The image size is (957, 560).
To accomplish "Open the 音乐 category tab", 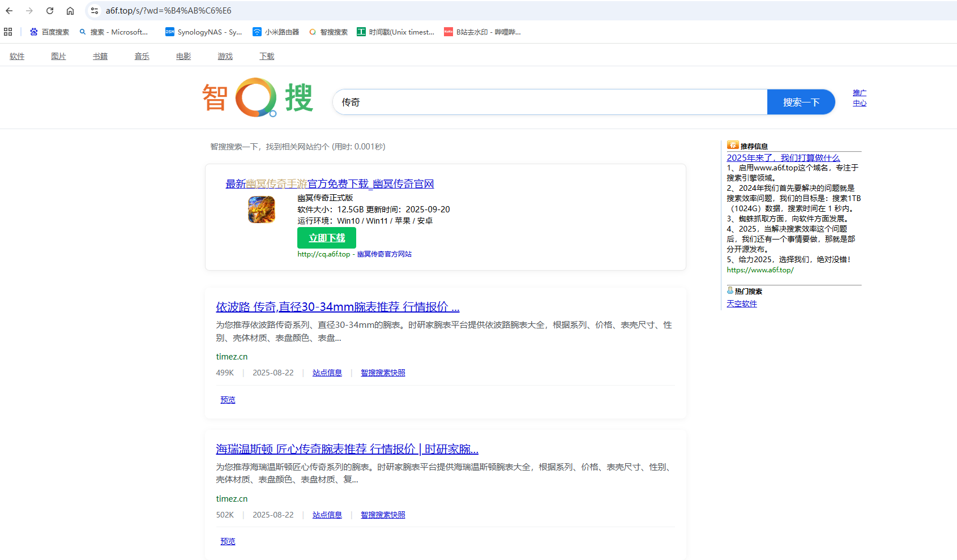I will [x=142, y=56].
